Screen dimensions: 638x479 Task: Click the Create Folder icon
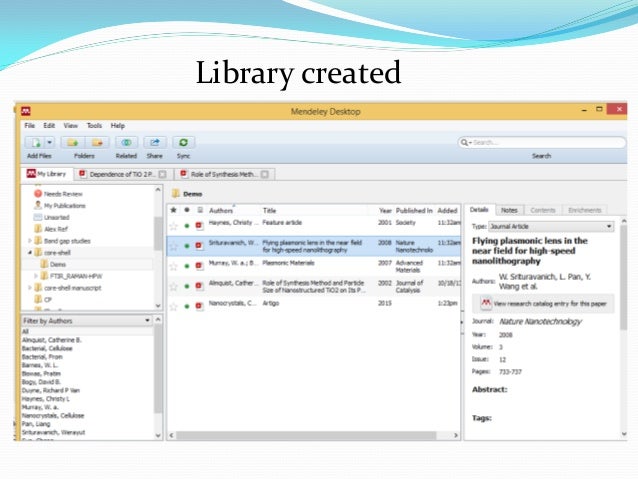[73, 142]
